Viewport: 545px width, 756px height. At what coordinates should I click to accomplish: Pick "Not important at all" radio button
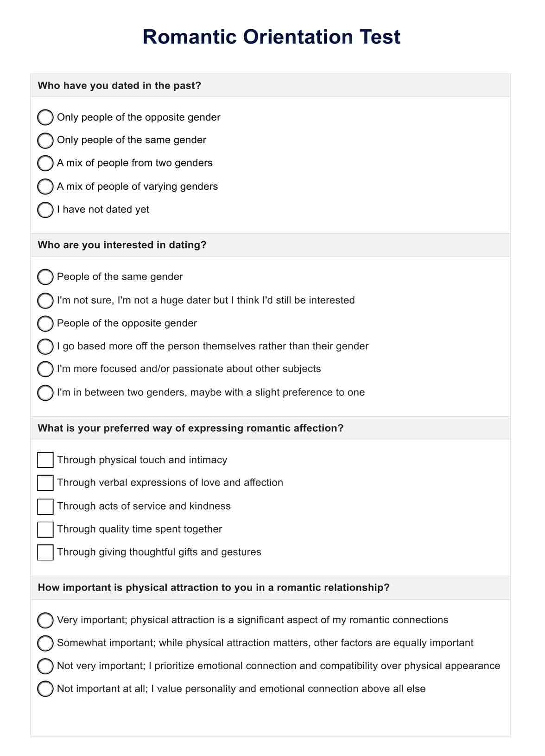(x=45, y=689)
